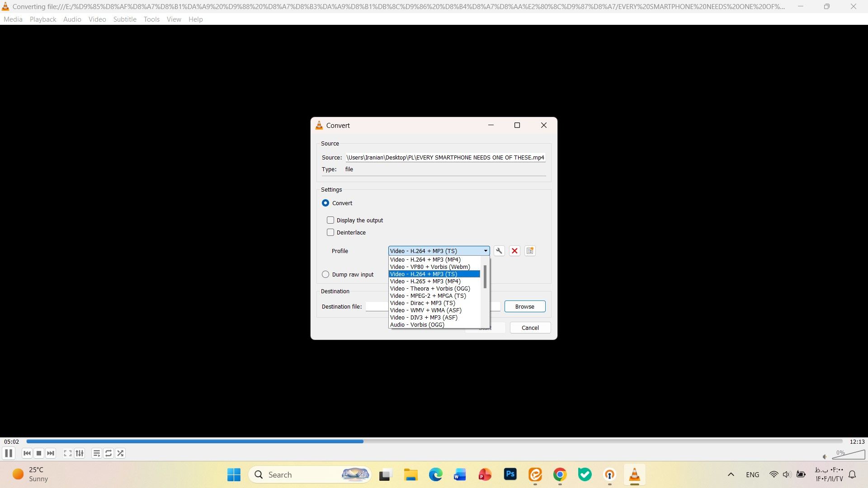Enable random shuffle playback icon

pos(120,453)
